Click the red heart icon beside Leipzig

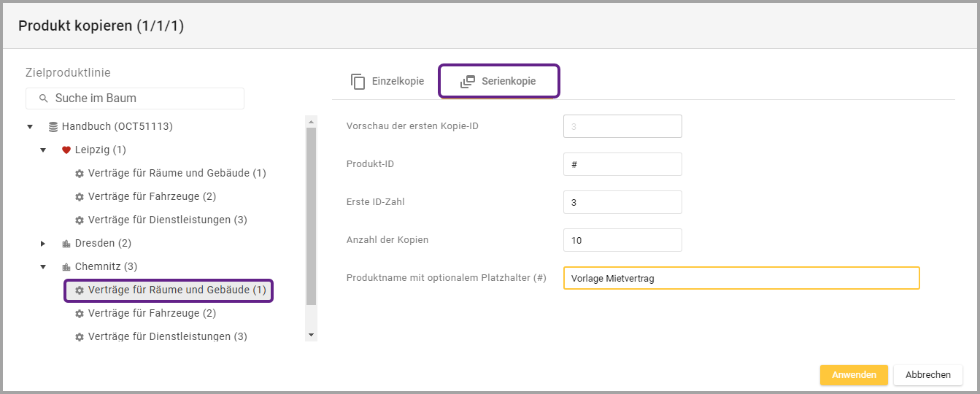pos(66,150)
